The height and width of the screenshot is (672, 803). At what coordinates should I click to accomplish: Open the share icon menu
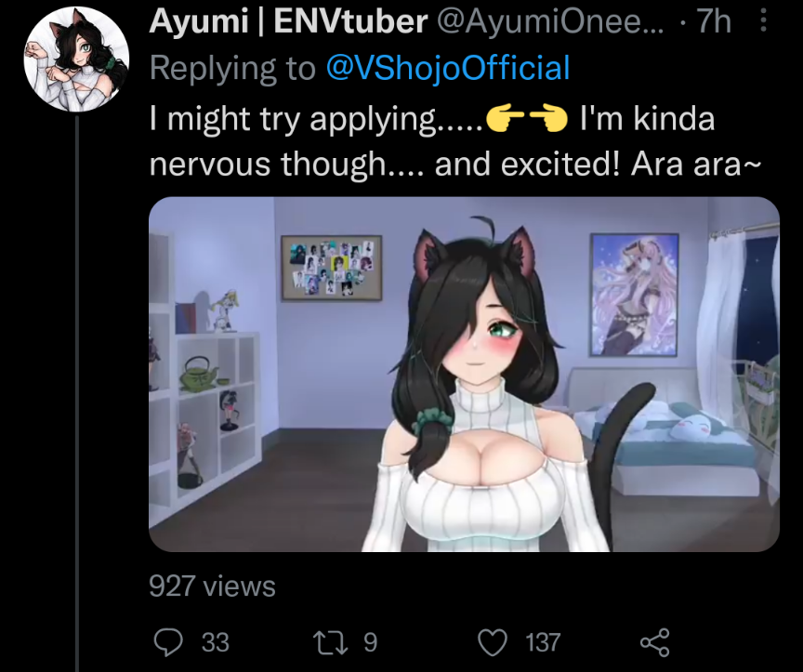tap(655, 642)
